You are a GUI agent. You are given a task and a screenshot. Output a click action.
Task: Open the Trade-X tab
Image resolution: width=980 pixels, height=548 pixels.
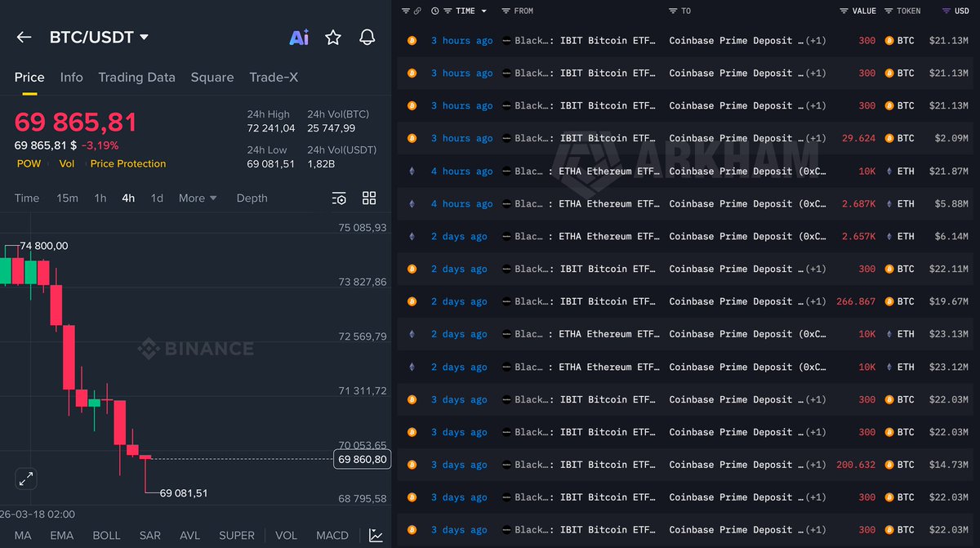274,77
